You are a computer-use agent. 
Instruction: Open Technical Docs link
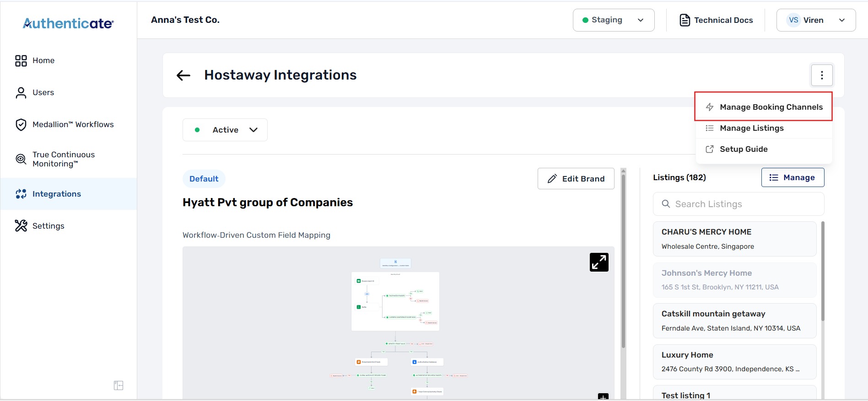(x=716, y=20)
